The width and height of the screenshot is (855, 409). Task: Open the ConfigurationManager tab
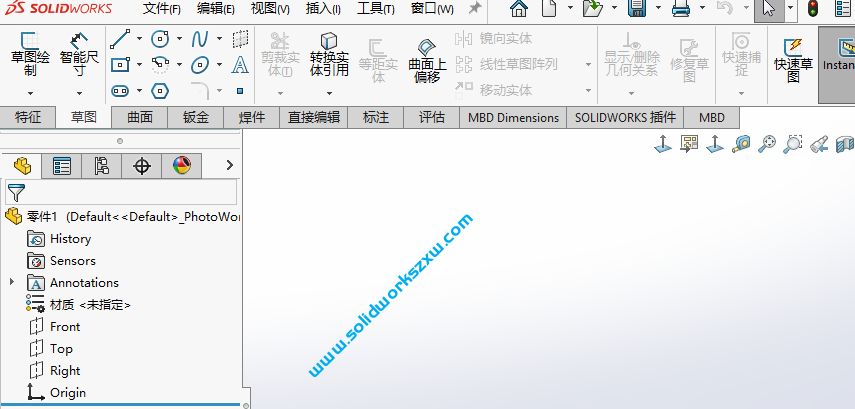[x=101, y=166]
